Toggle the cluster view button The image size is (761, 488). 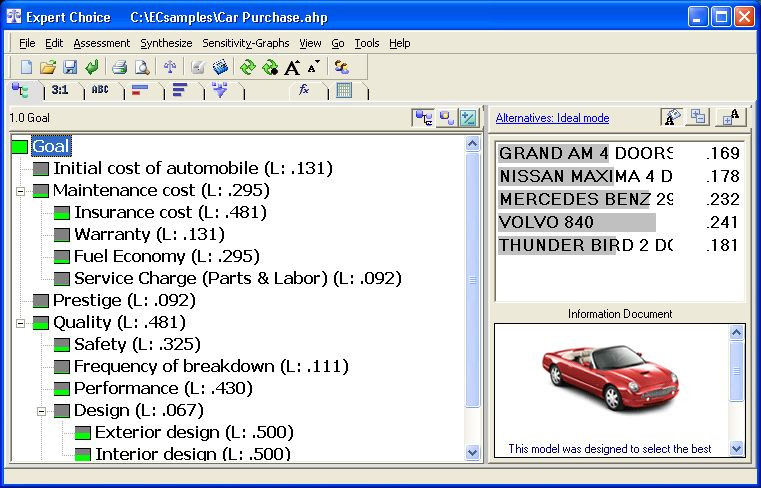(446, 118)
